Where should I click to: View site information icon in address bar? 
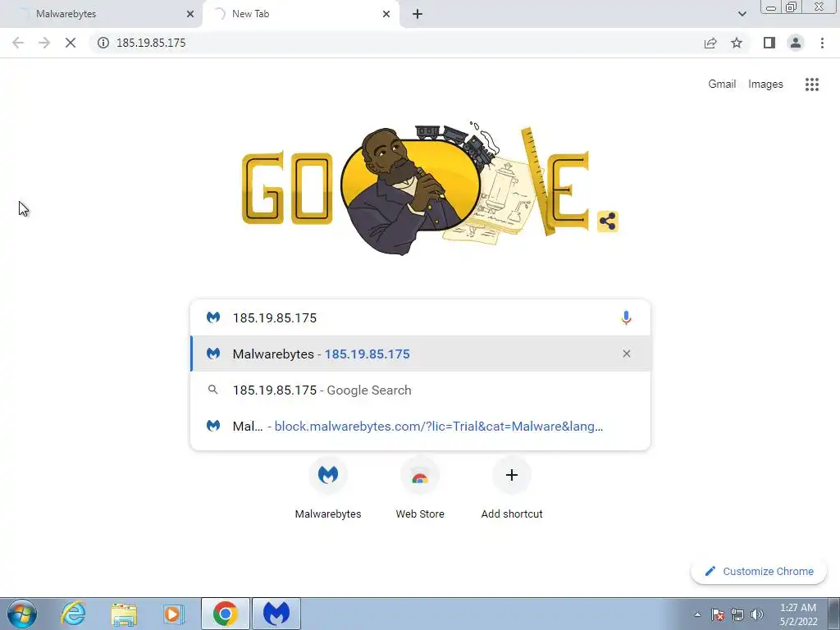tap(103, 43)
